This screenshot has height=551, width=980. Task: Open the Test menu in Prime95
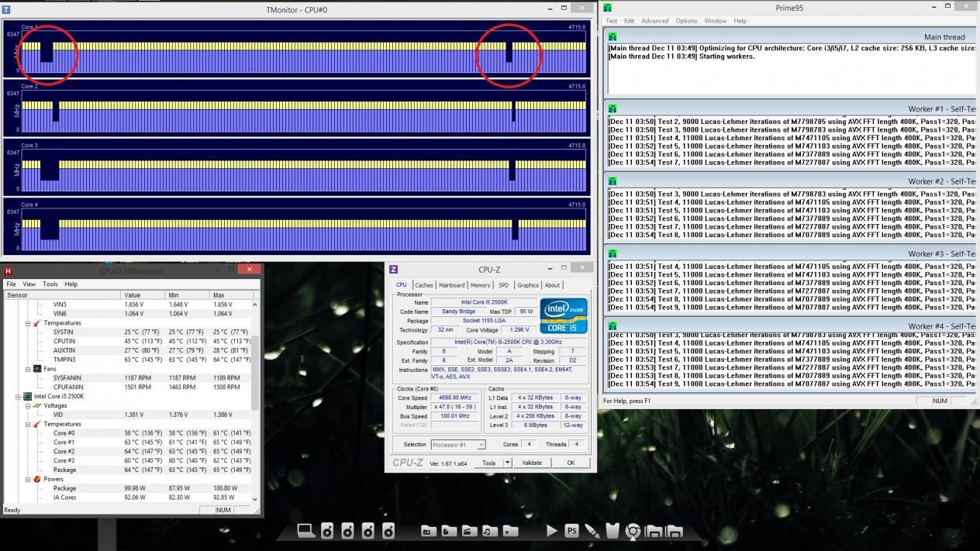click(x=612, y=21)
